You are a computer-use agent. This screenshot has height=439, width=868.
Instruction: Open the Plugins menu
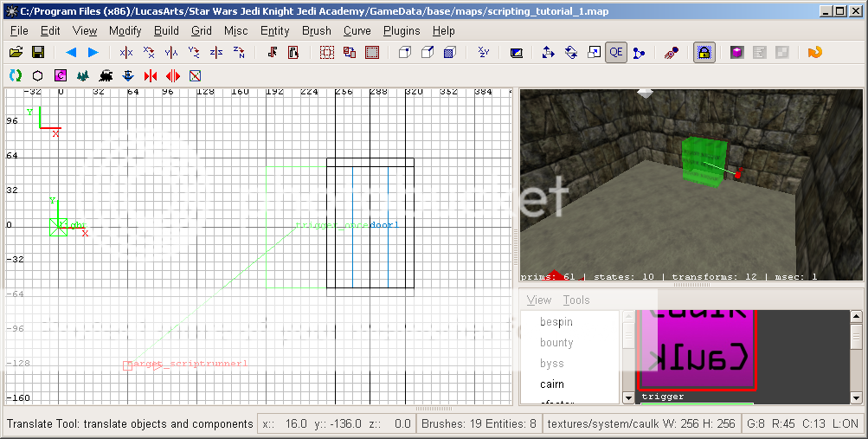(x=402, y=30)
